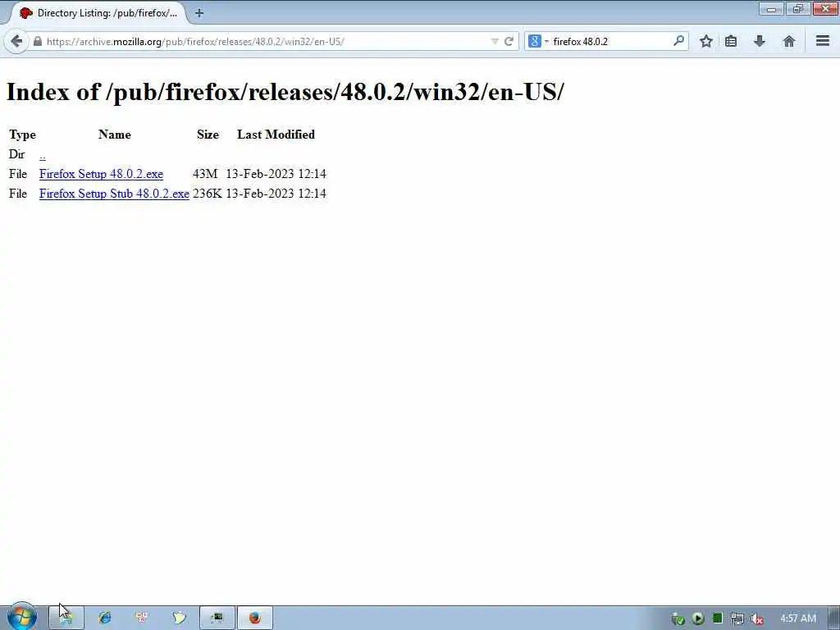This screenshot has width=840, height=630.
Task: Click the muted volume tray icon
Action: tap(756, 619)
